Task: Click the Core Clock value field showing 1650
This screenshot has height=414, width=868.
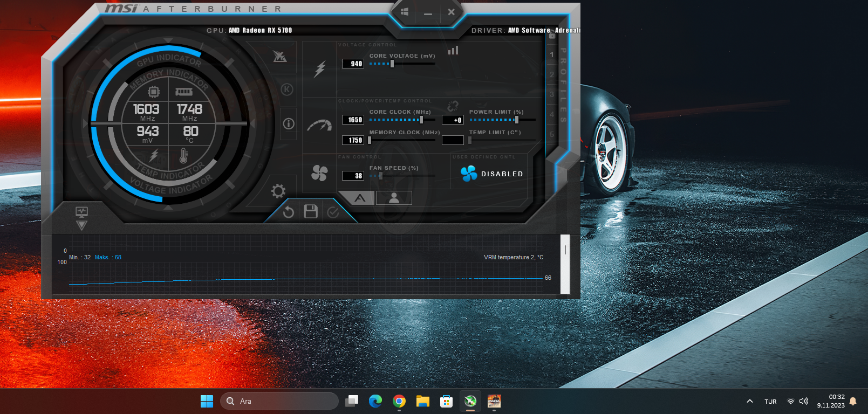Action: (353, 120)
